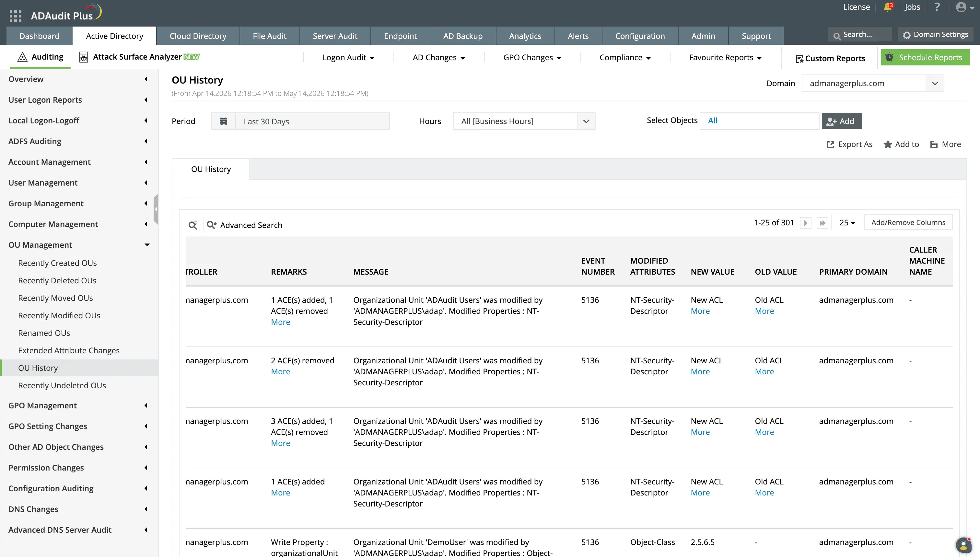Open the More options icon near Export
This screenshot has height=557, width=980.
tap(934, 145)
